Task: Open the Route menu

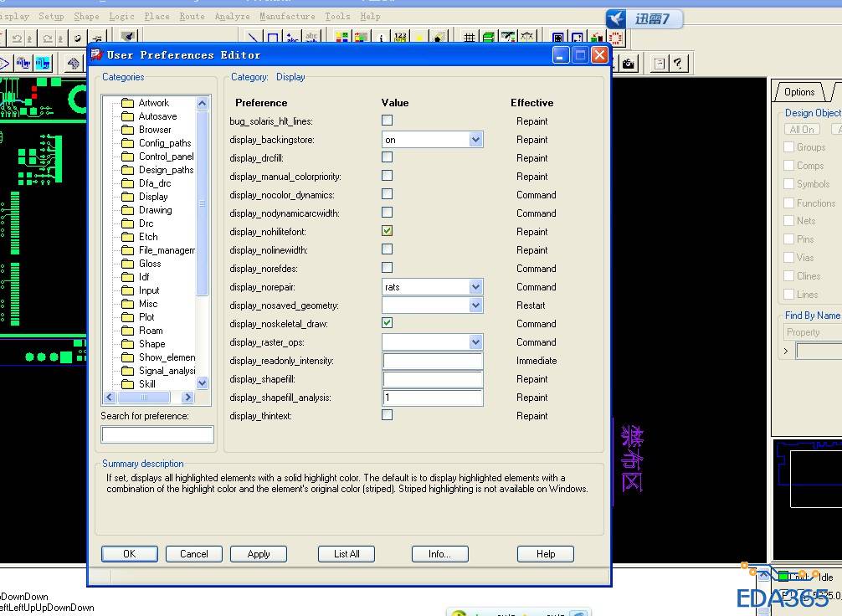Action: point(193,16)
